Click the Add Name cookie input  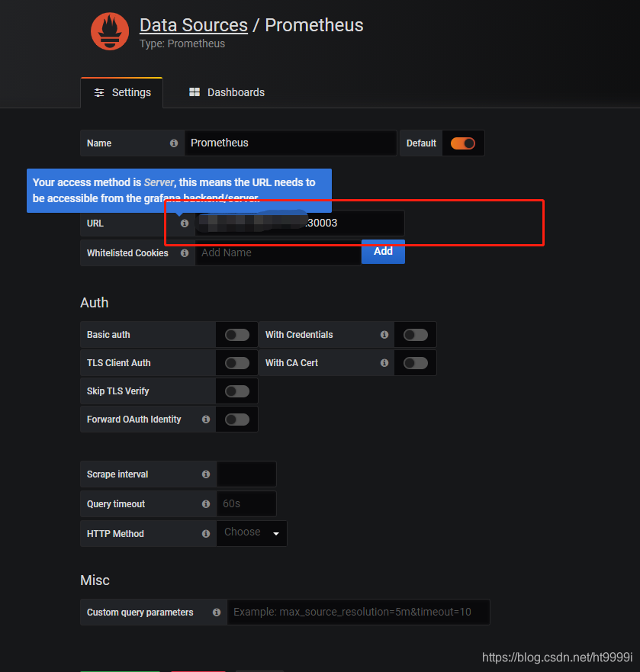(x=278, y=252)
